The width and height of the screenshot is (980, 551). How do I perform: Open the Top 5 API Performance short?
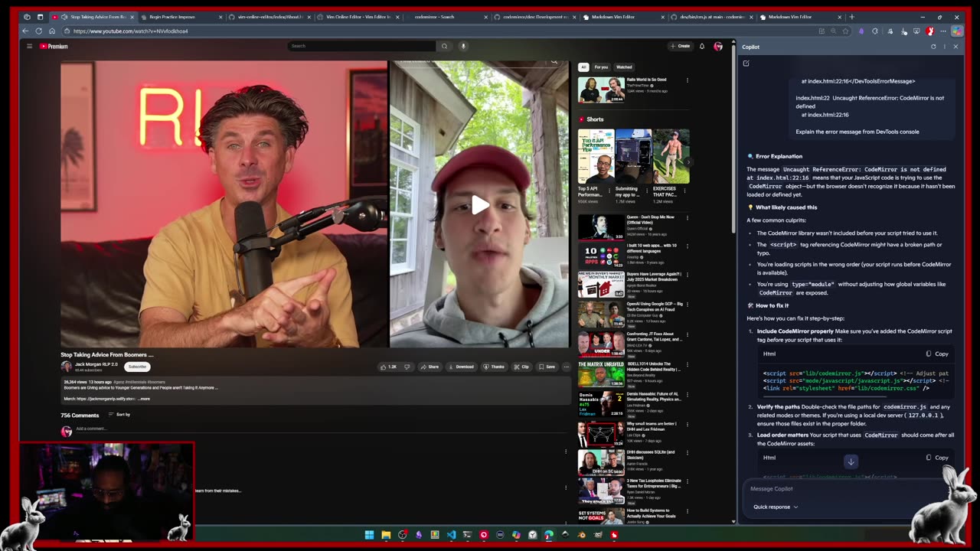tap(596, 157)
